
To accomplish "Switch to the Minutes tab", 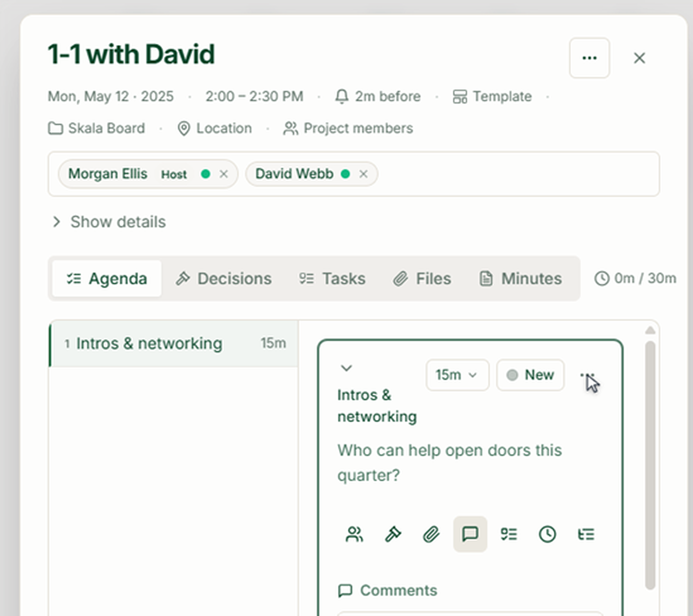I will (521, 279).
